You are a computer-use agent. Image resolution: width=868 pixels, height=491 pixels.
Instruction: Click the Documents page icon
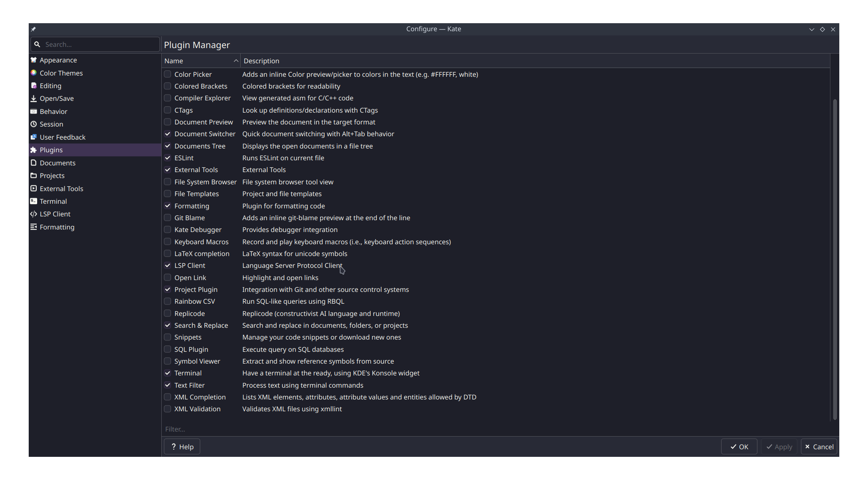coord(34,163)
